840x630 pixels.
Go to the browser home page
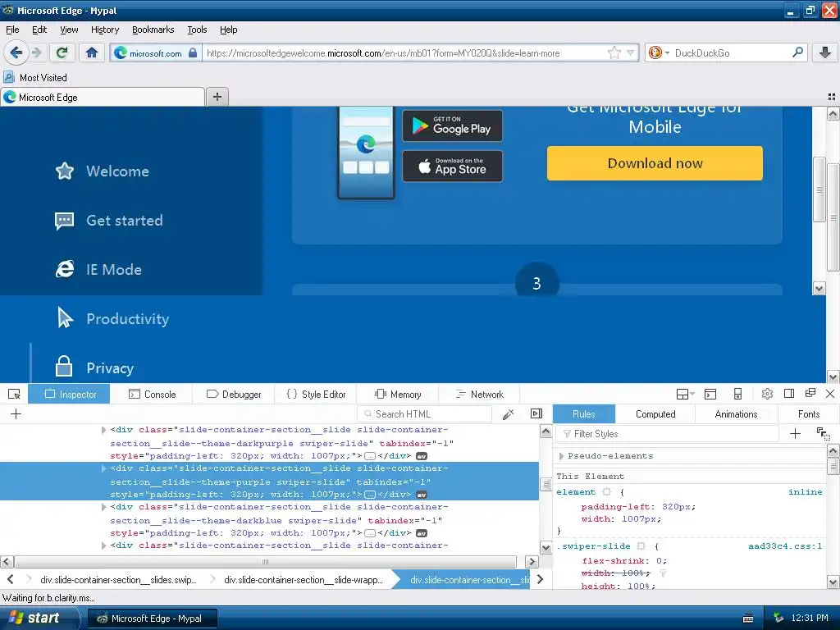(92, 52)
